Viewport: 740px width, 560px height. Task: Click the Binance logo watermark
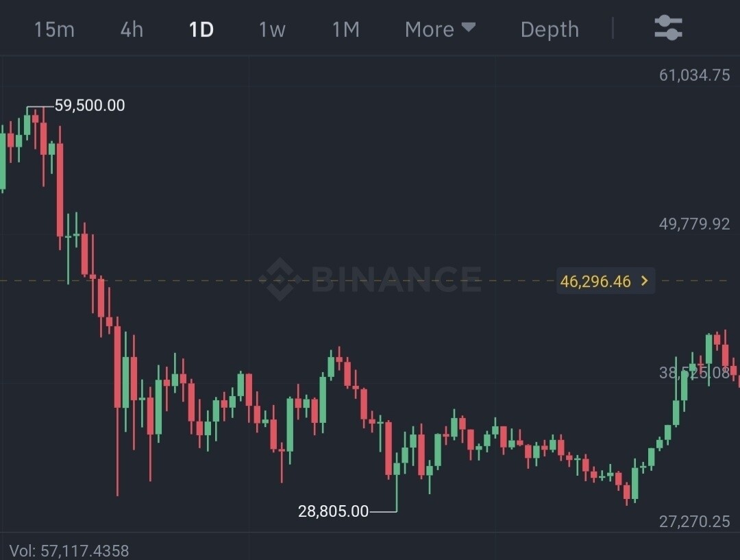pyautogui.click(x=370, y=278)
